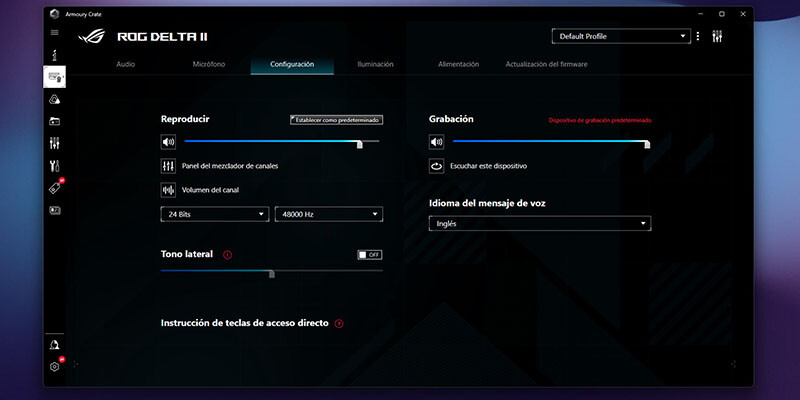
Task: Click the Tono lateral heading text
Action: pyautogui.click(x=187, y=254)
